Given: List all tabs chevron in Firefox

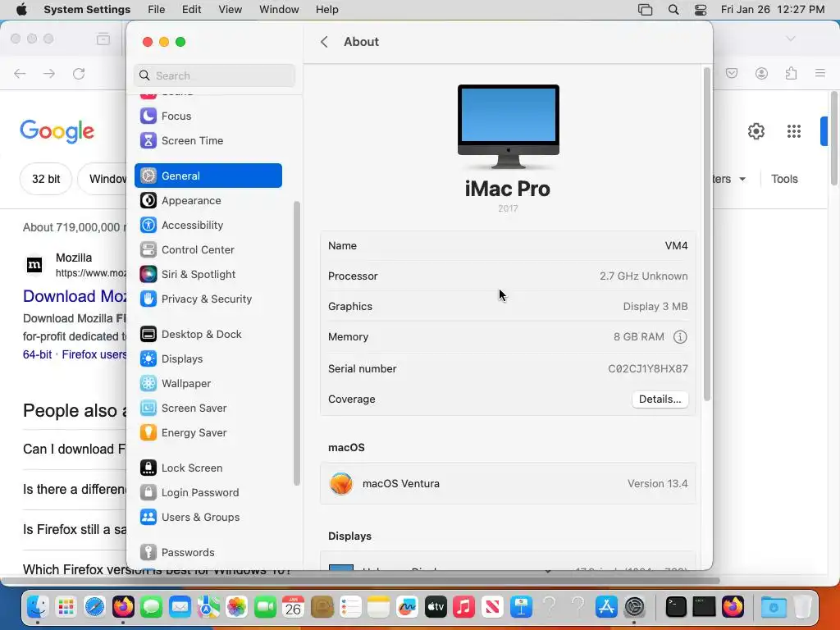Looking at the screenshot, I should tap(791, 39).
